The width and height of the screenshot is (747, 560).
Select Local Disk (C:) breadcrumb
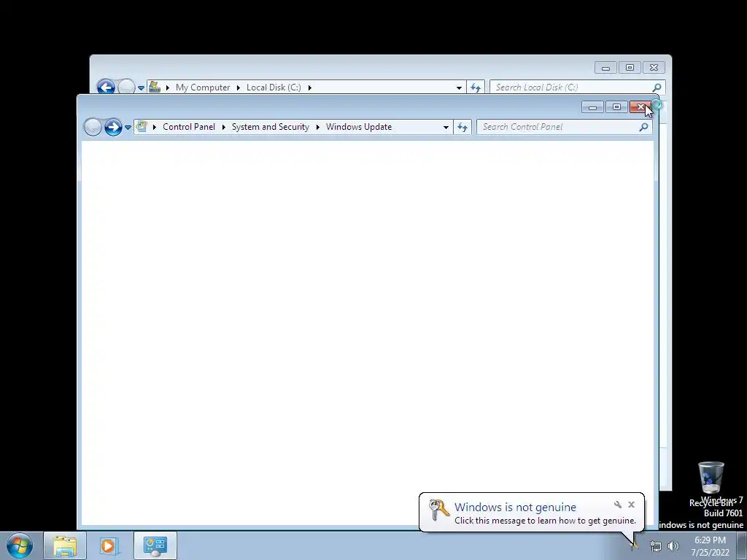coord(274,87)
